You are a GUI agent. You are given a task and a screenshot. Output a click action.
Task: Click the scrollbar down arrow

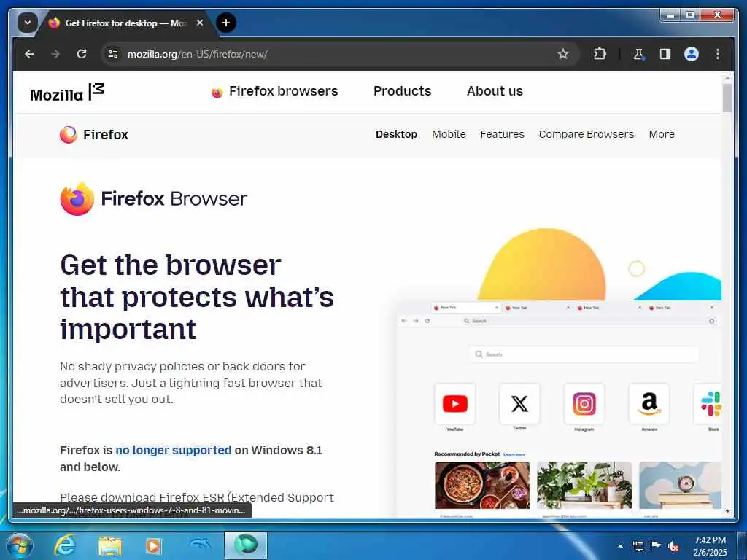[727, 511]
